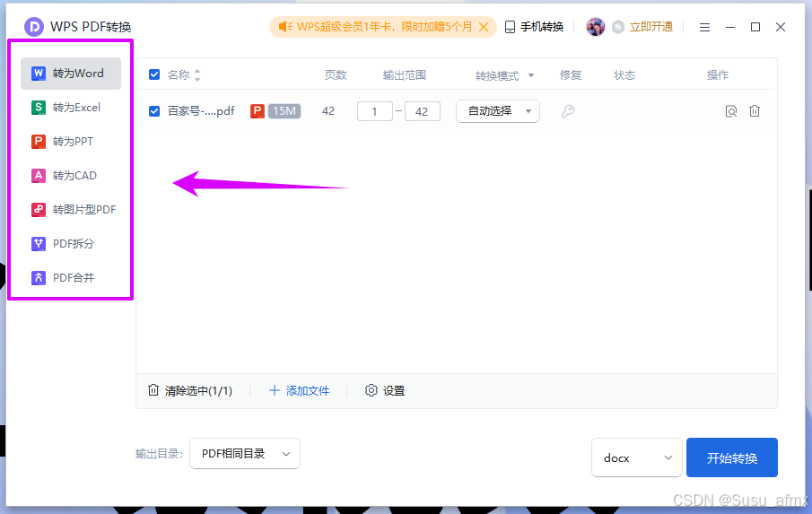This screenshot has height=514, width=812.
Task: Open 设置 with the gear icon
Action: click(385, 391)
